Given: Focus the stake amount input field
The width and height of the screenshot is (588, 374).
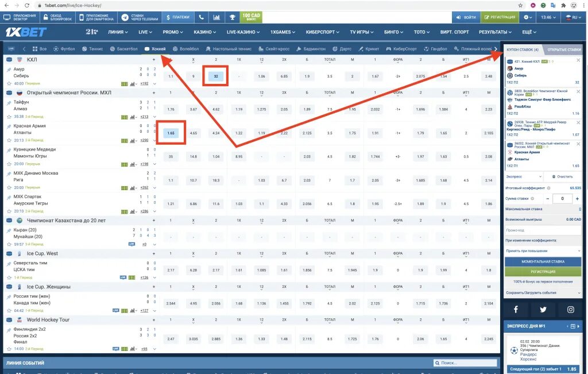Looking at the screenshot, I should coord(562,198).
